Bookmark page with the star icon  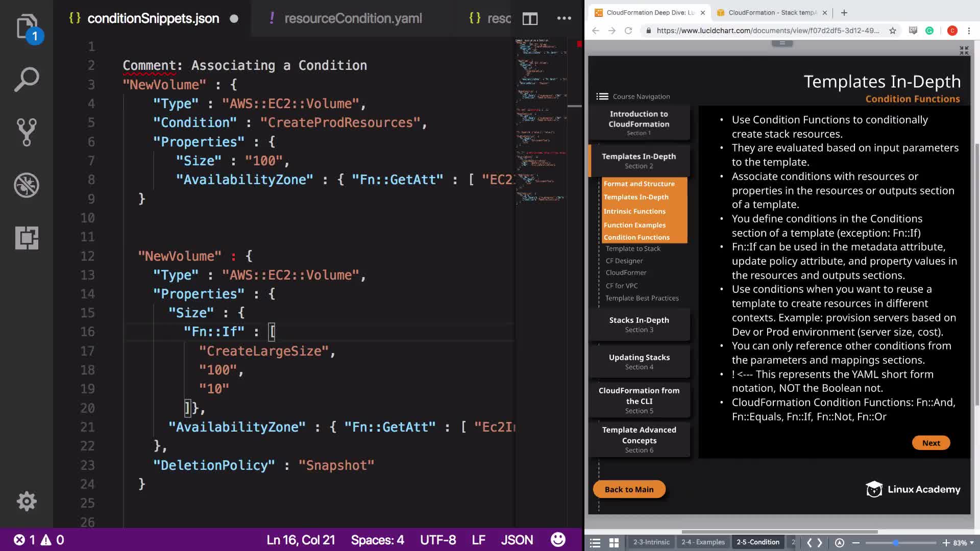[x=893, y=31]
